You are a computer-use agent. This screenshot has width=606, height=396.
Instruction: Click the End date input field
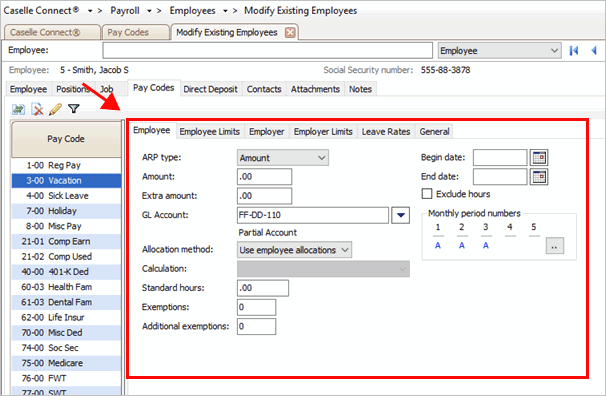(500, 177)
